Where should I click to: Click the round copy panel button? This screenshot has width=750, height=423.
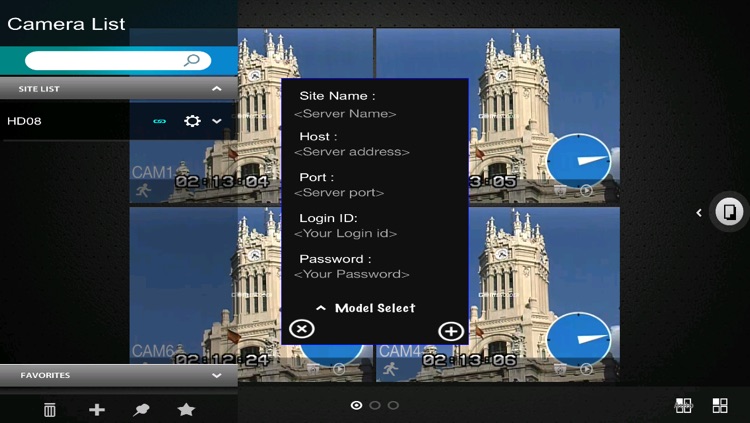click(x=729, y=212)
